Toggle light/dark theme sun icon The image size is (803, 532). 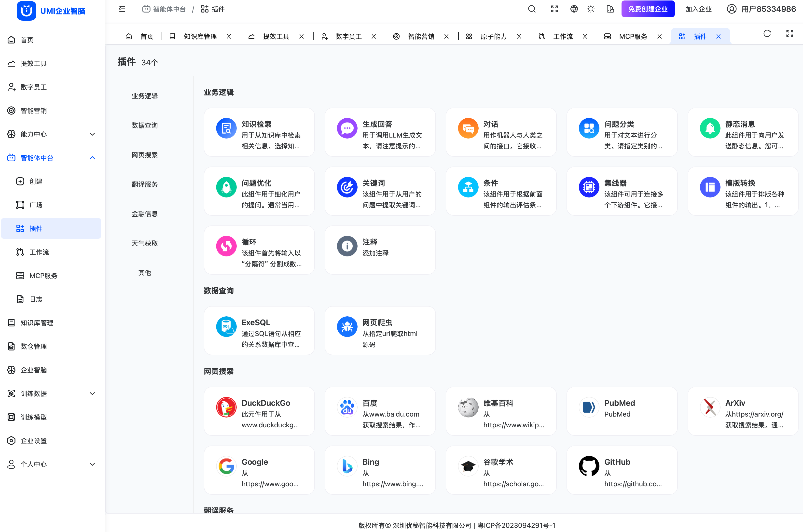pos(591,9)
